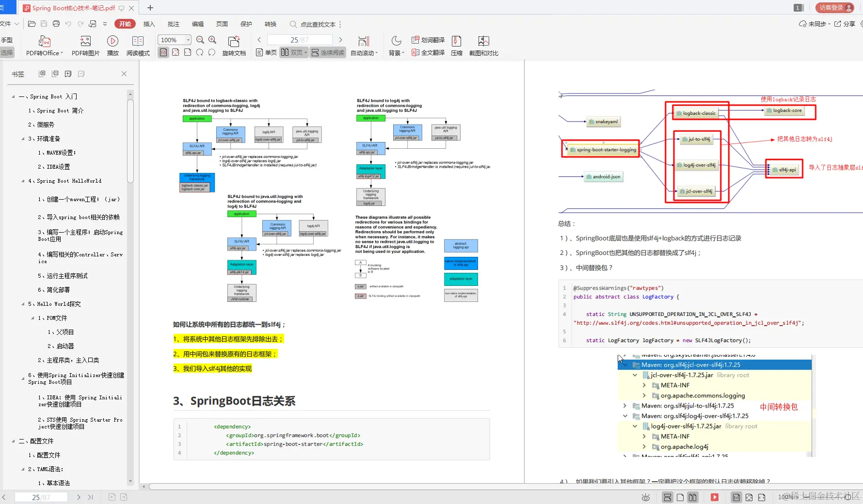863x504 pixels.
Task: Start slideshow with the 播放 icon
Action: (x=112, y=46)
